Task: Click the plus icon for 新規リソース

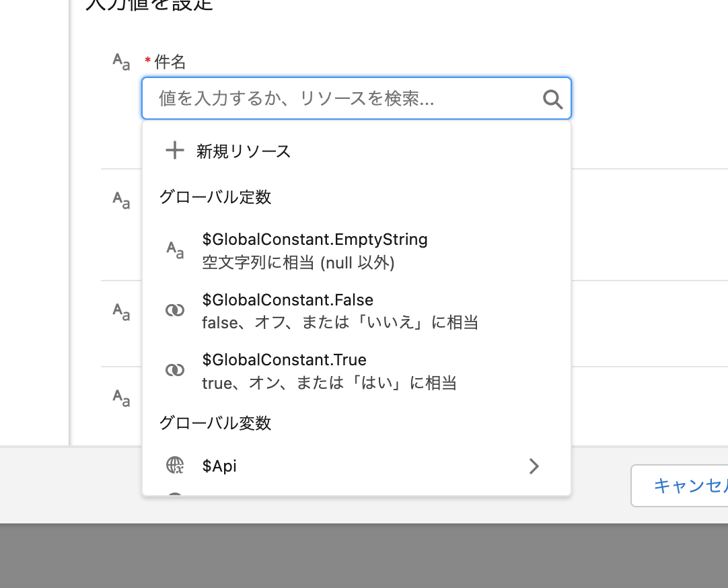Action: pyautogui.click(x=175, y=150)
